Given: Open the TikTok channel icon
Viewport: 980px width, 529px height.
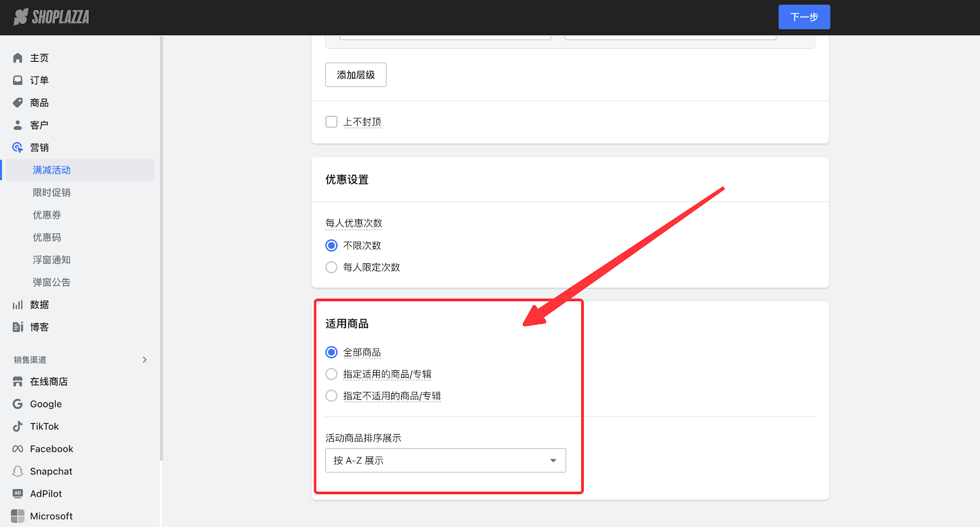Looking at the screenshot, I should 18,427.
